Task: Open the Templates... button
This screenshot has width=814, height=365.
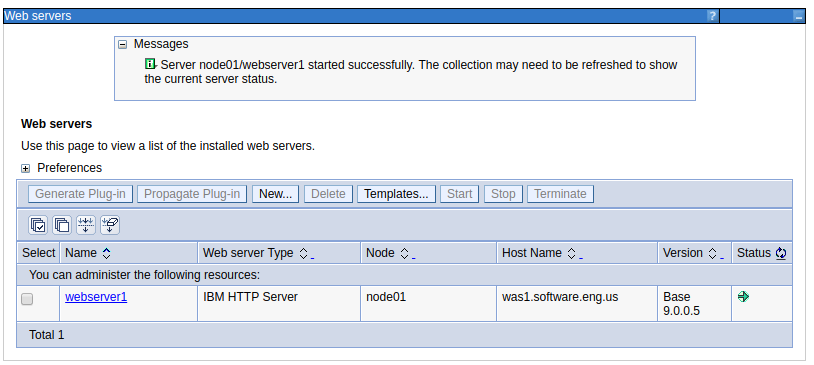Action: pos(396,194)
